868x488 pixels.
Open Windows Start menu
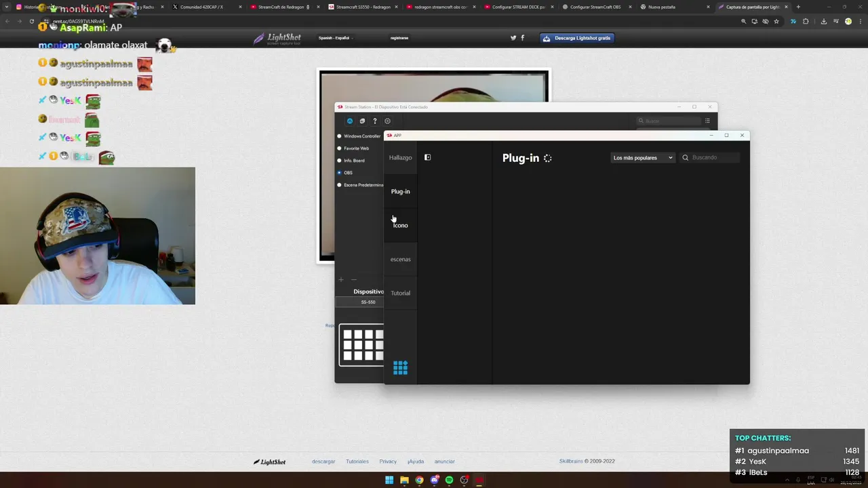tap(389, 480)
